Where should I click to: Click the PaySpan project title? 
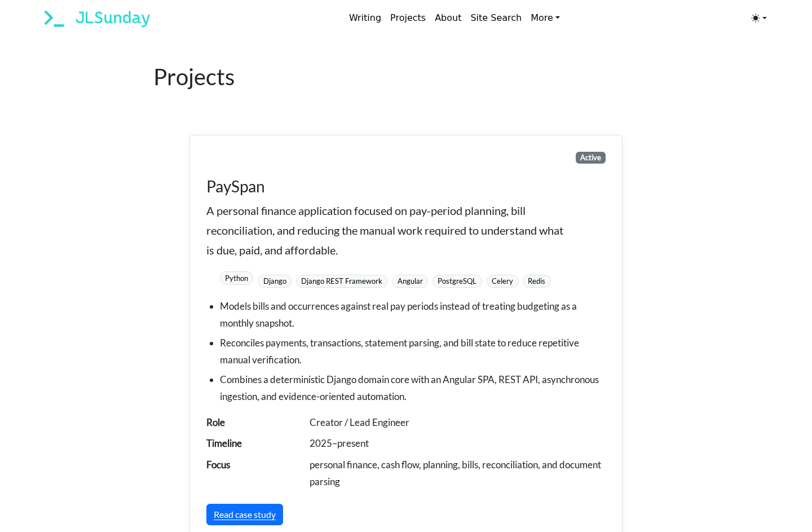(x=235, y=187)
